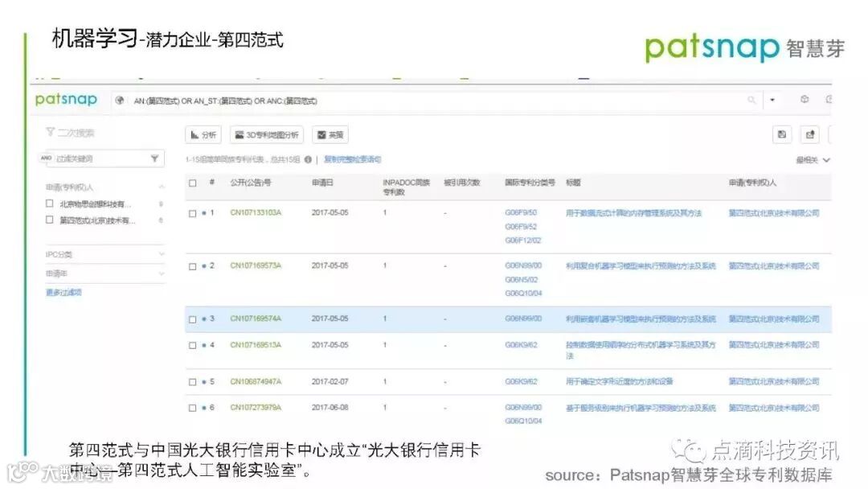868x489 pixels.
Task: Tick the checkbox for row 2 CN107169573A
Action: (x=193, y=266)
